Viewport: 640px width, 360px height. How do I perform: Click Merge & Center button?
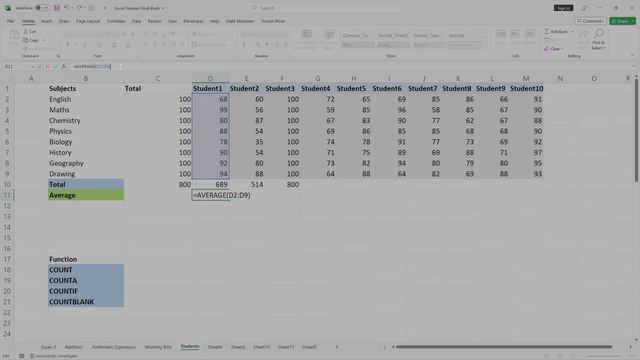pyautogui.click(x=209, y=44)
